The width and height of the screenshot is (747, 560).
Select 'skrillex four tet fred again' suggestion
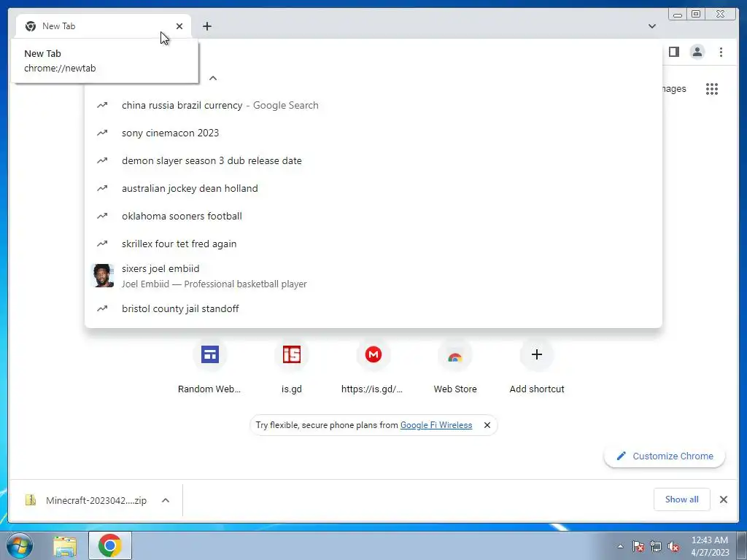(x=373, y=244)
